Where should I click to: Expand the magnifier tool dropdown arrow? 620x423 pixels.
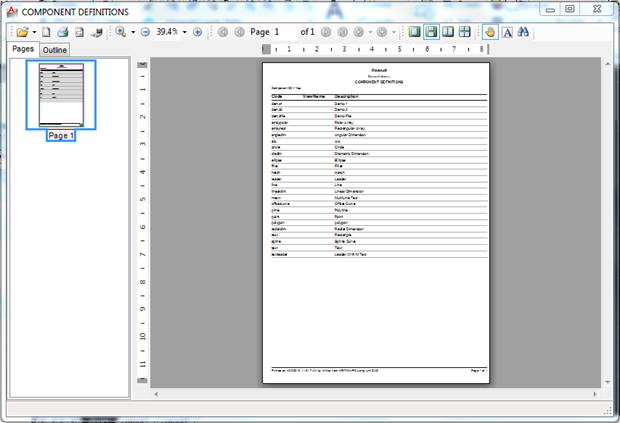(133, 32)
